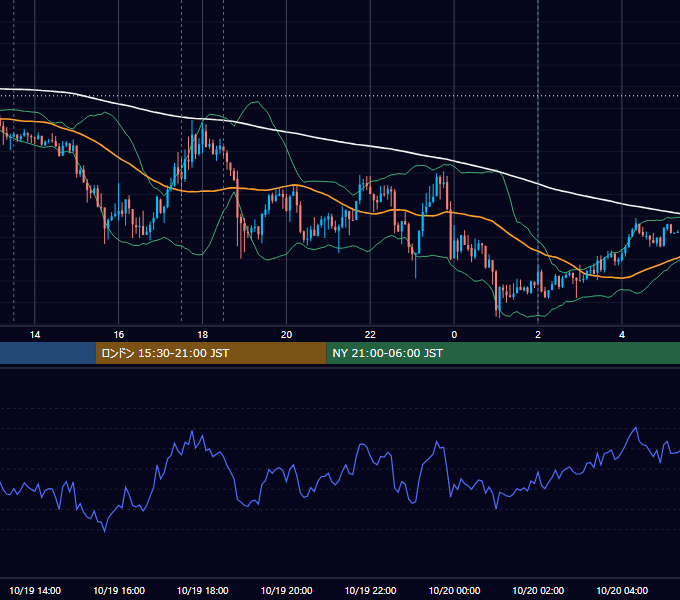Click the ロンドン 15:30-21:00 JST session bar
Viewport: 680px width, 600px height.
(211, 353)
